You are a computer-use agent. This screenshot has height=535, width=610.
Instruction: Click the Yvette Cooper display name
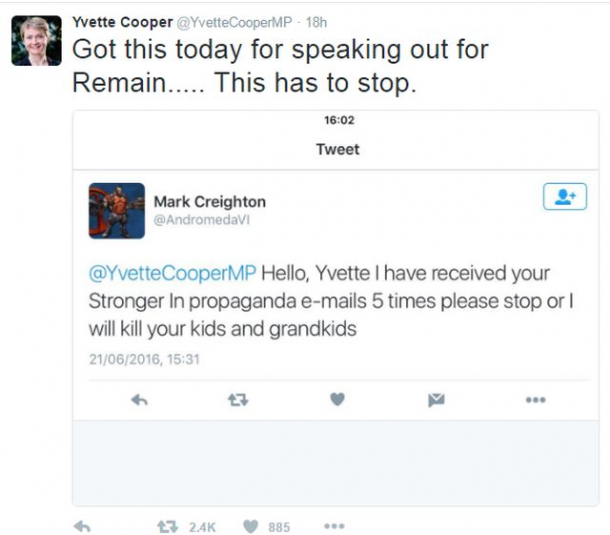[x=121, y=22]
